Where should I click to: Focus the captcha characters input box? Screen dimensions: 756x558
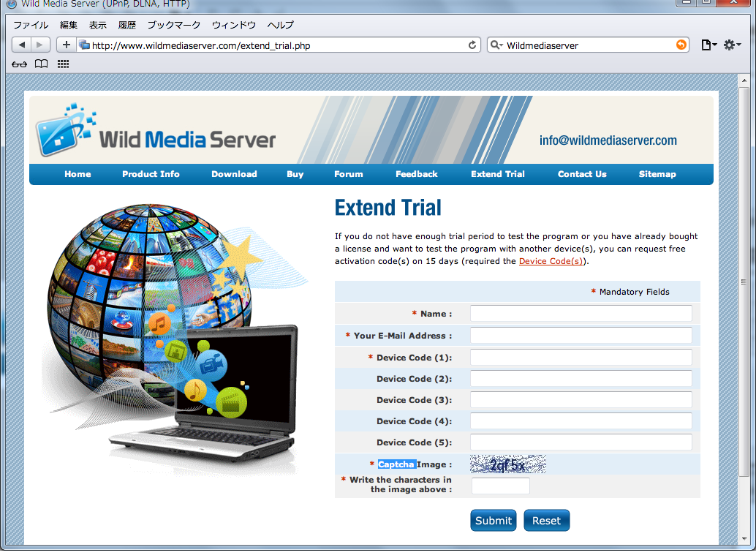pos(500,486)
